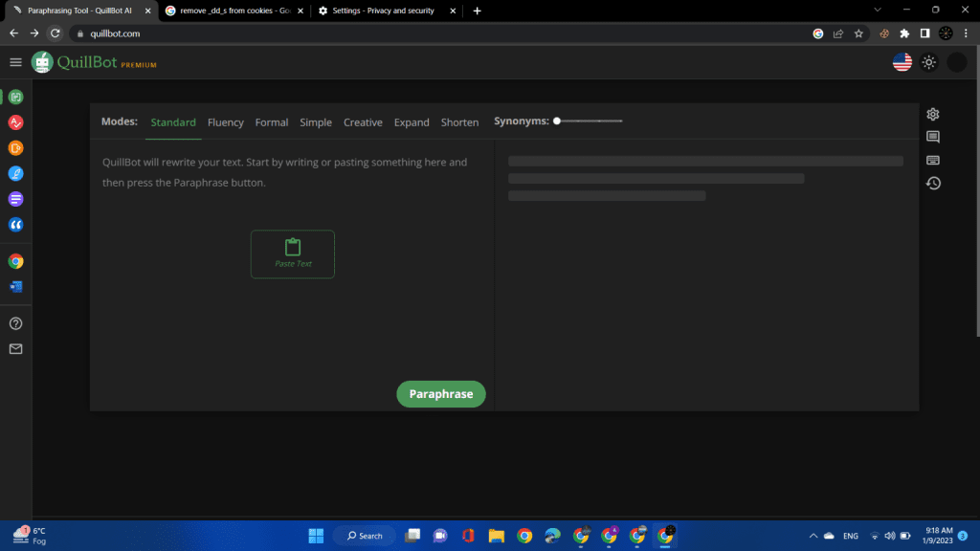This screenshot has width=980, height=551.
Task: Click the Google icon in address bar
Action: [x=817, y=33]
